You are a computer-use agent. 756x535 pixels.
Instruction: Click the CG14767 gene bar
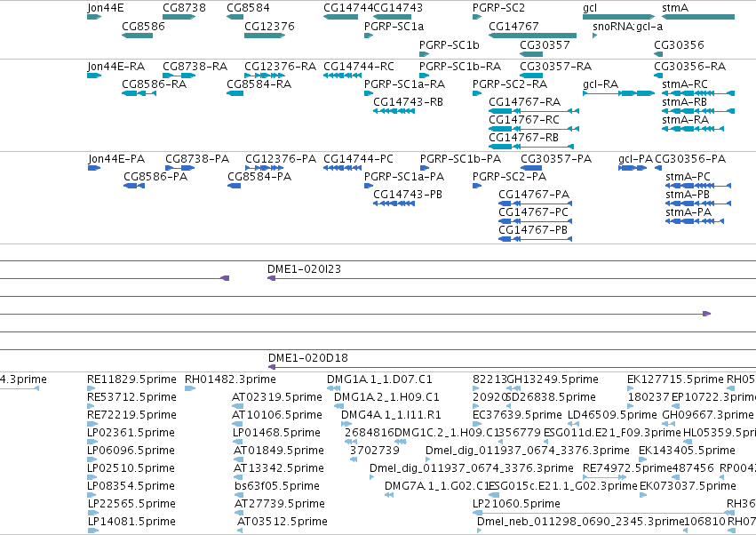tap(532, 36)
